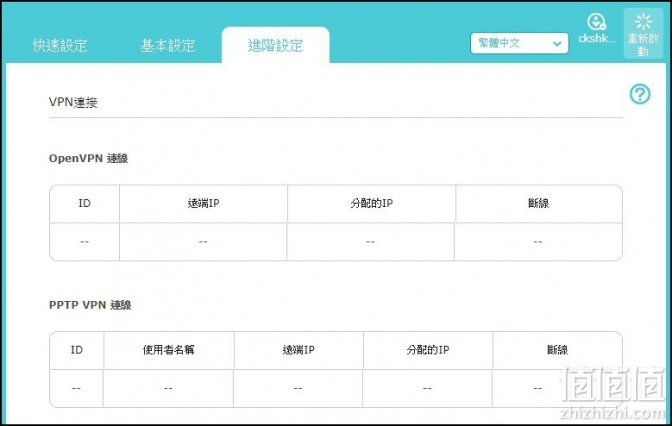Click ID header in OpenVPN table

(84, 204)
